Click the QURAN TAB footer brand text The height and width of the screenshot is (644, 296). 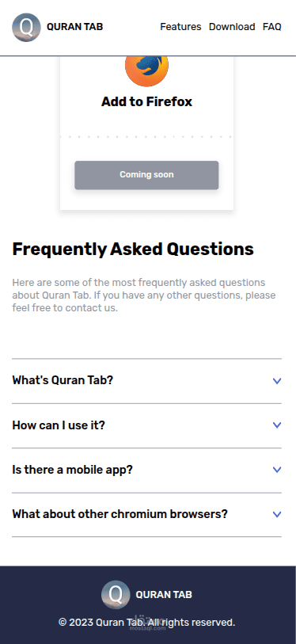click(164, 595)
